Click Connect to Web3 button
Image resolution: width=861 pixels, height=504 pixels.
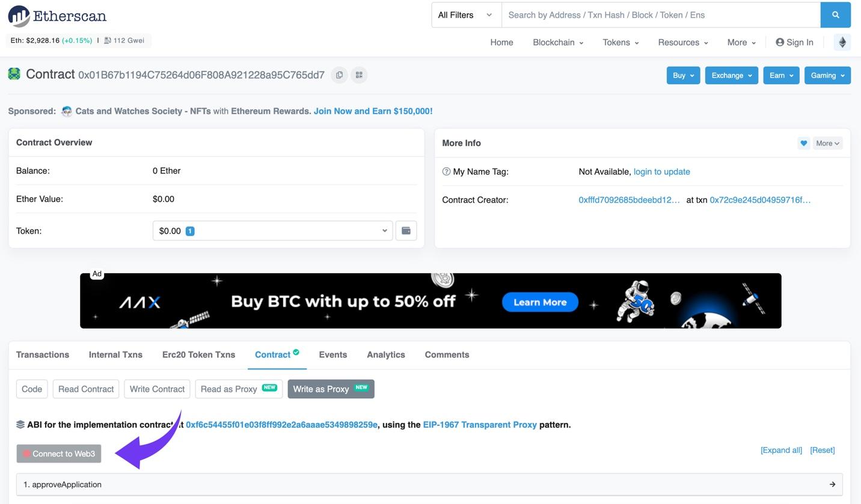pyautogui.click(x=59, y=454)
